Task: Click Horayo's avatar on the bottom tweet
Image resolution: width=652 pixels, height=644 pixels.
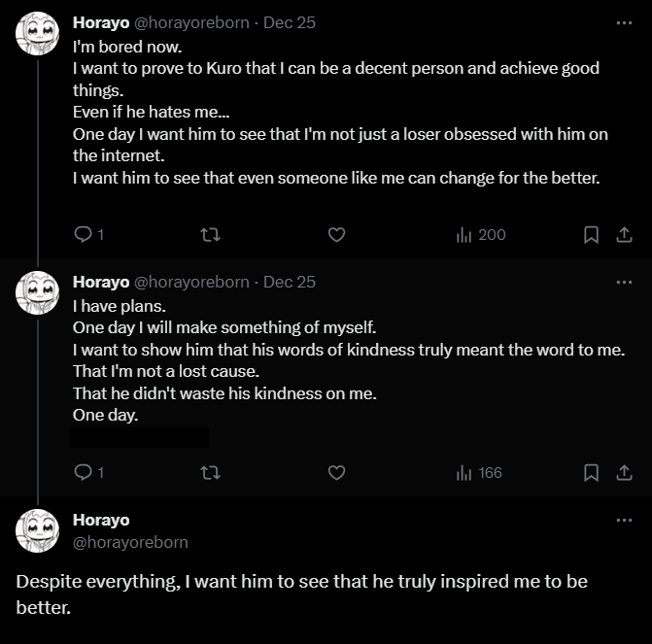Action: click(x=38, y=530)
